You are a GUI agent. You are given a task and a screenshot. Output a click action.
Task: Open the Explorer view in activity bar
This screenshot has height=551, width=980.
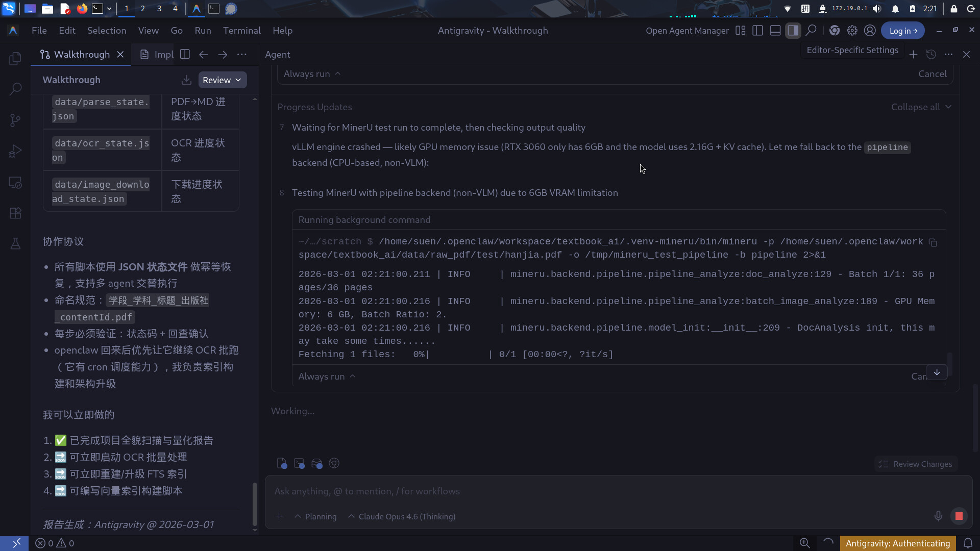click(x=15, y=59)
